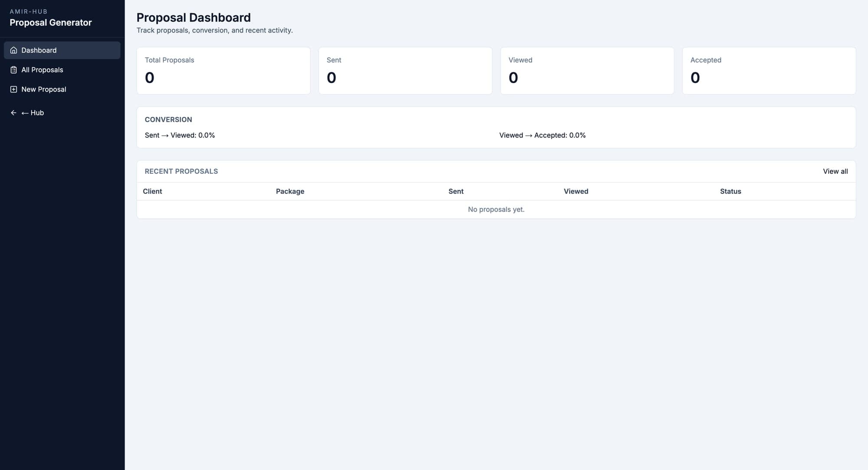Open the Dashboard navigation item
Image resolution: width=868 pixels, height=470 pixels.
pyautogui.click(x=39, y=50)
